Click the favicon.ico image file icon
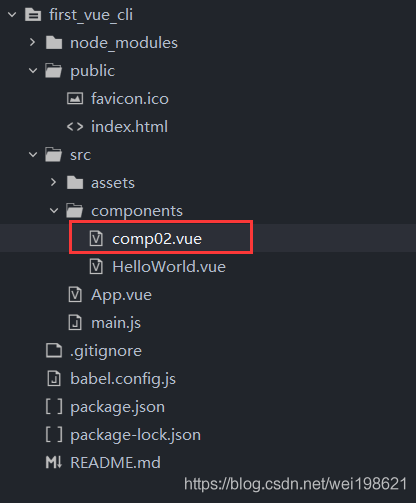 [x=75, y=99]
